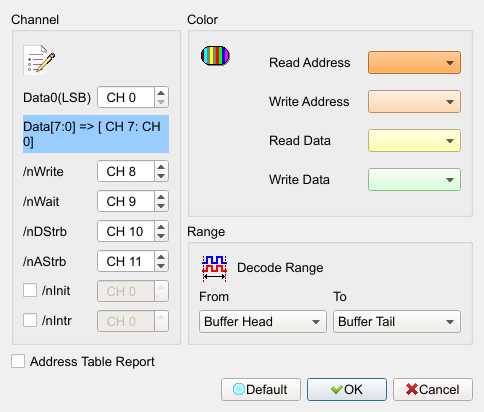Screen dimensions: 484x412
Task: Click the /nWait CH 9 field
Action: (x=126, y=201)
